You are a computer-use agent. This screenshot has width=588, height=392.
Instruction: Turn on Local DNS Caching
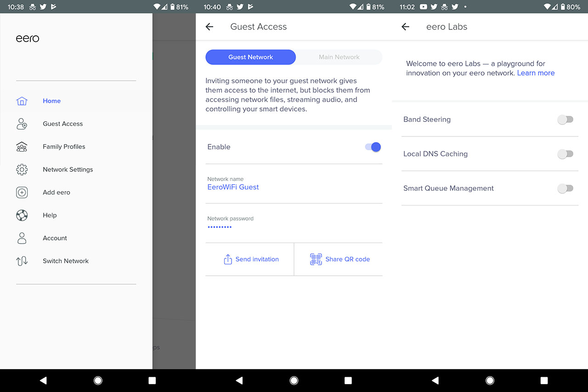[565, 154]
